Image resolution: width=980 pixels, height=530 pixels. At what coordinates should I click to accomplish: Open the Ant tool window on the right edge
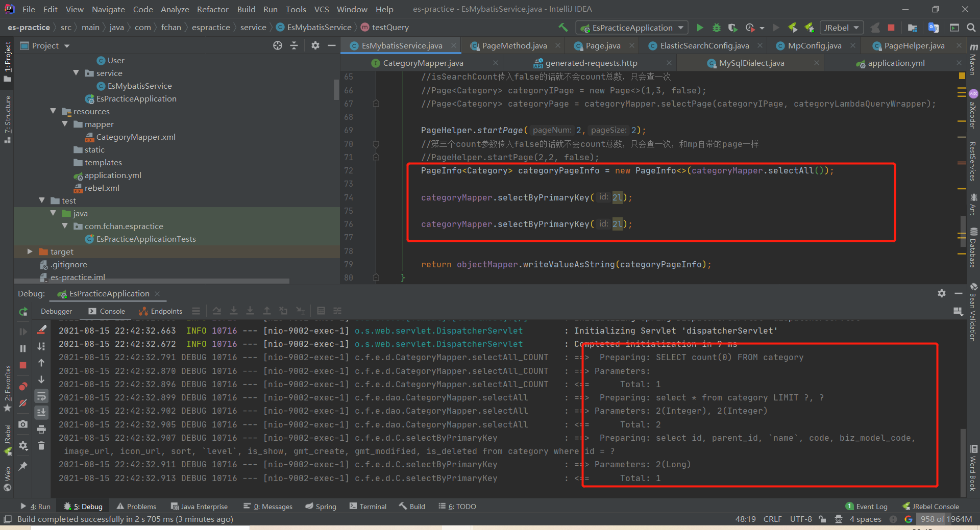973,204
